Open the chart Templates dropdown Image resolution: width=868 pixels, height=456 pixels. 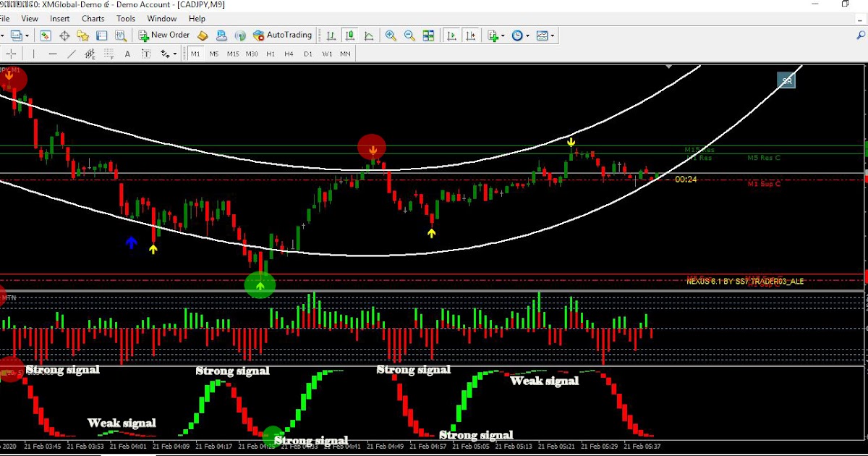(x=552, y=35)
